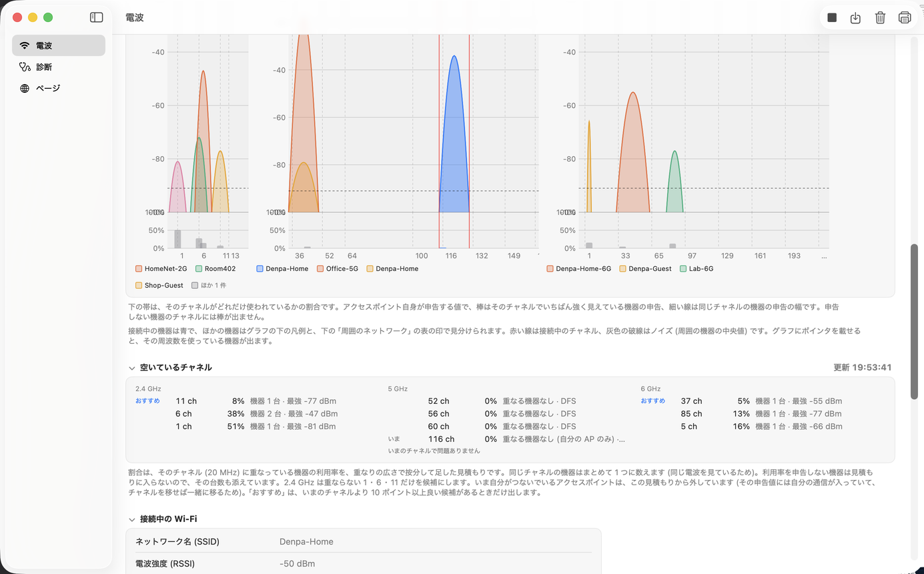Click the いまのチャネルで問題ありません note
924x574 pixels.
coord(434,451)
